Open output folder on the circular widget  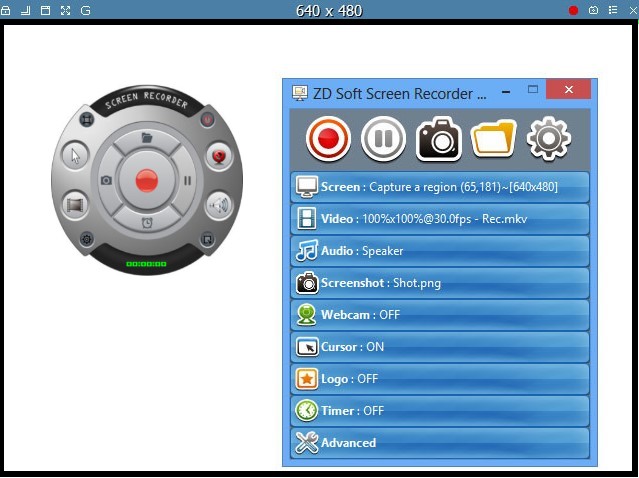click(147, 138)
